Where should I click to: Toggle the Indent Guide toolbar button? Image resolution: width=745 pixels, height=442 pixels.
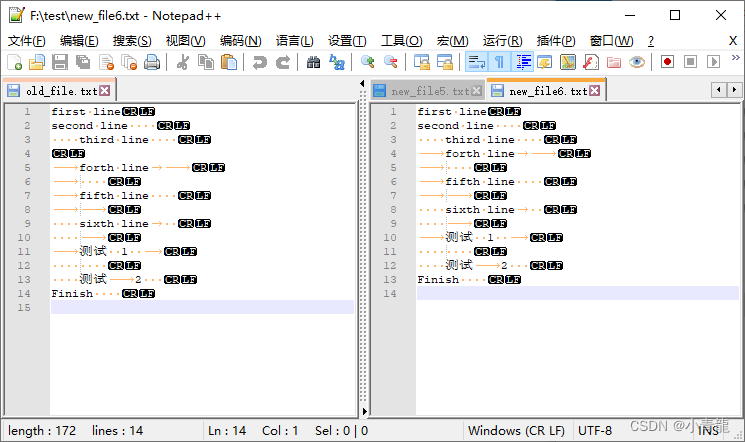(x=523, y=62)
